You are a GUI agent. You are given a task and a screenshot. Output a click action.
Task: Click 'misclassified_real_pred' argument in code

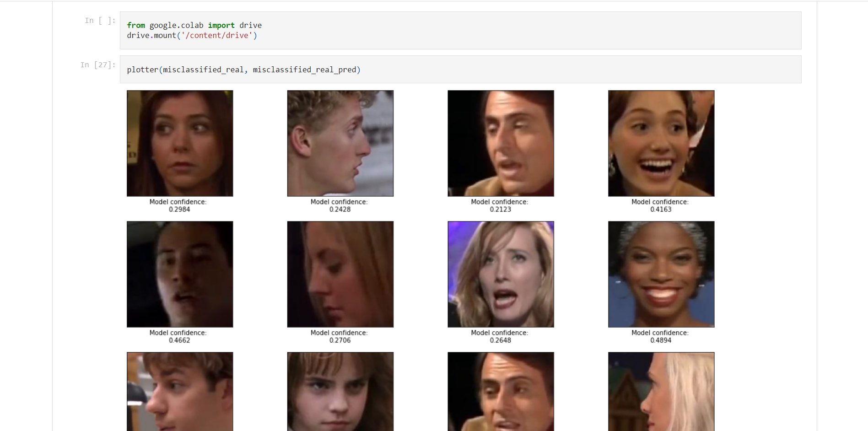(x=304, y=70)
